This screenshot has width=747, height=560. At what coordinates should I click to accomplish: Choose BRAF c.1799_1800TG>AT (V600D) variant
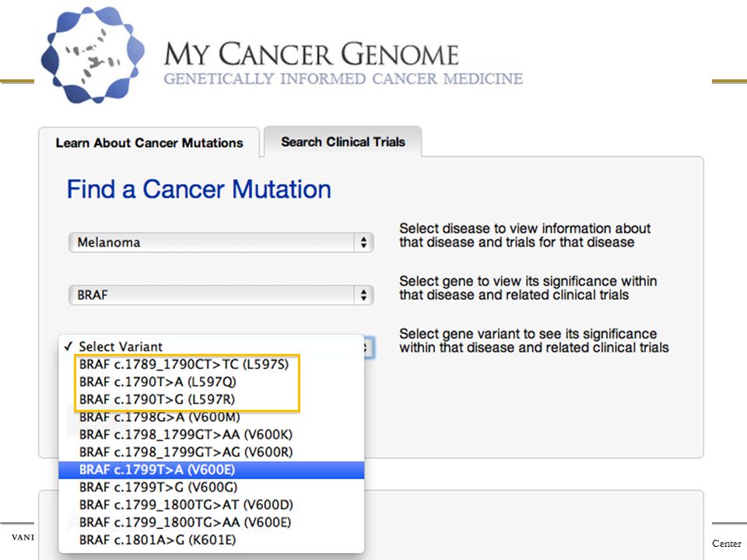[x=212, y=505]
